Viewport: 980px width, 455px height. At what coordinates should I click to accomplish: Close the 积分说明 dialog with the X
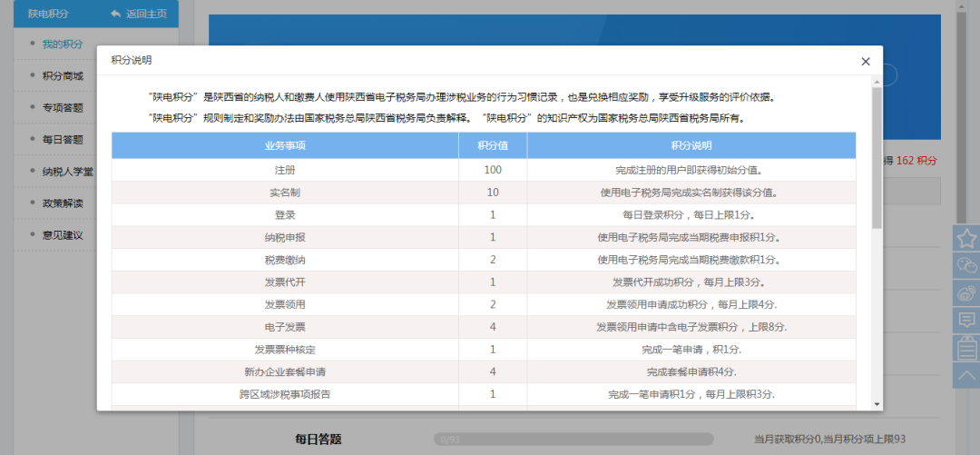coord(865,62)
